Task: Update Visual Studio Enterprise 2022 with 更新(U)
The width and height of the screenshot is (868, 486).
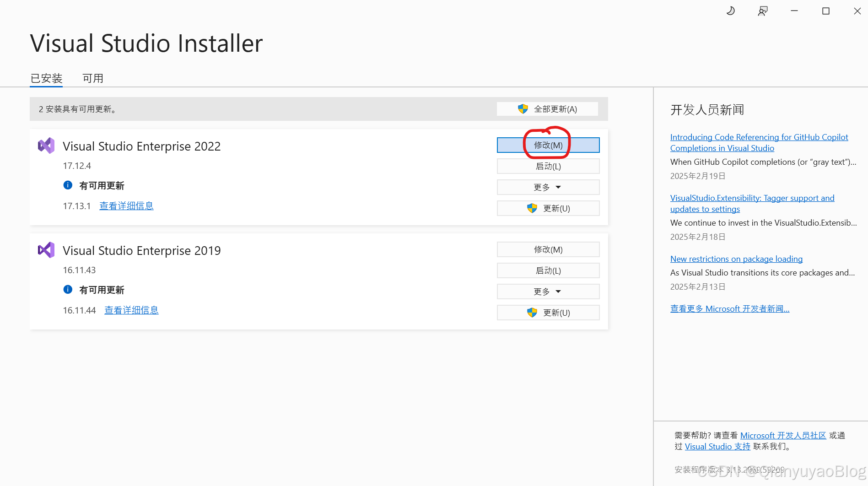Action: [x=548, y=208]
